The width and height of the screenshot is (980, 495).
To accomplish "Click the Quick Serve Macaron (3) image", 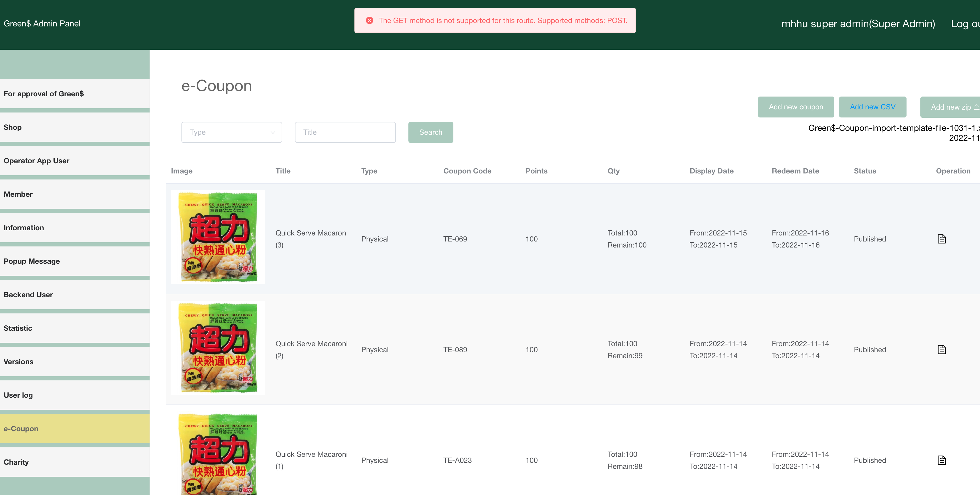I will (218, 237).
